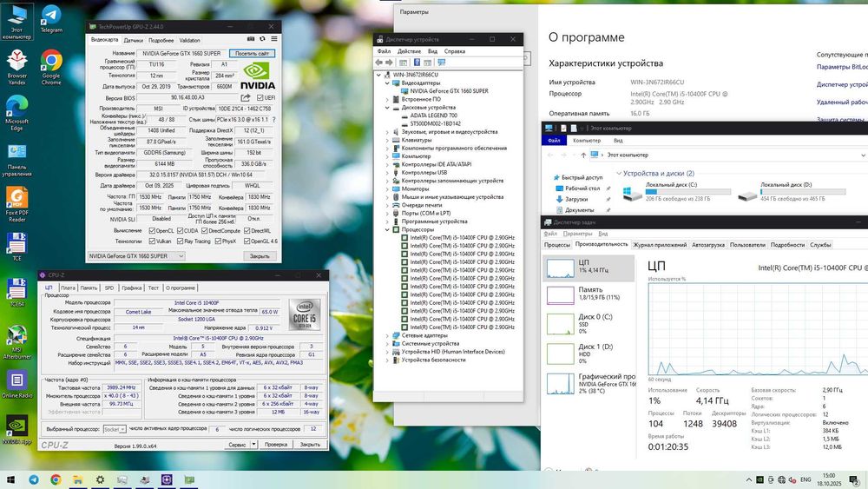Launch Microsoft Edge desktop shortcut

coord(16,113)
